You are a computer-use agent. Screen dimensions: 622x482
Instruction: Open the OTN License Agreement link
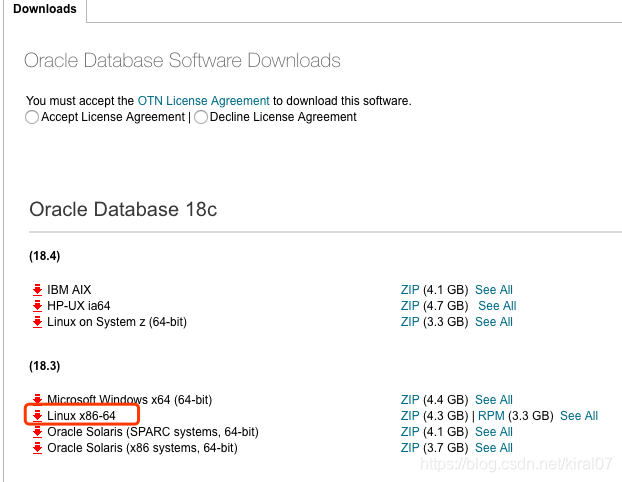click(x=203, y=101)
